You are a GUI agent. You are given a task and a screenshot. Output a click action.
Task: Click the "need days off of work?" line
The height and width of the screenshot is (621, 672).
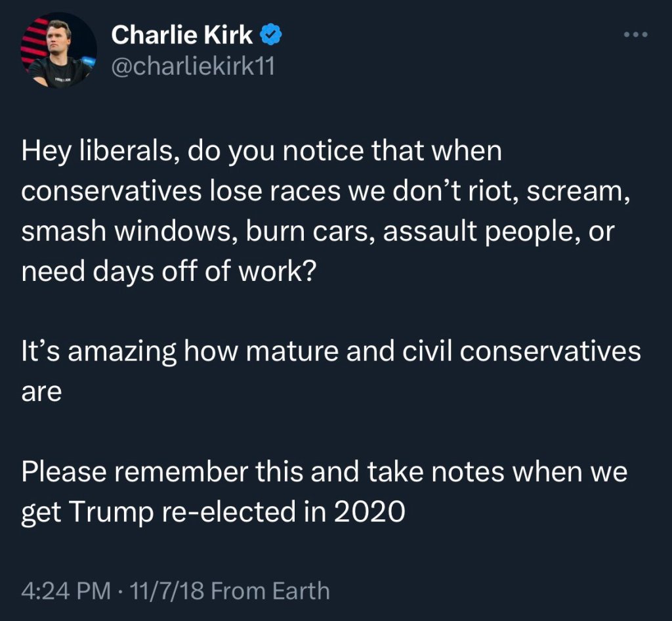(169, 272)
